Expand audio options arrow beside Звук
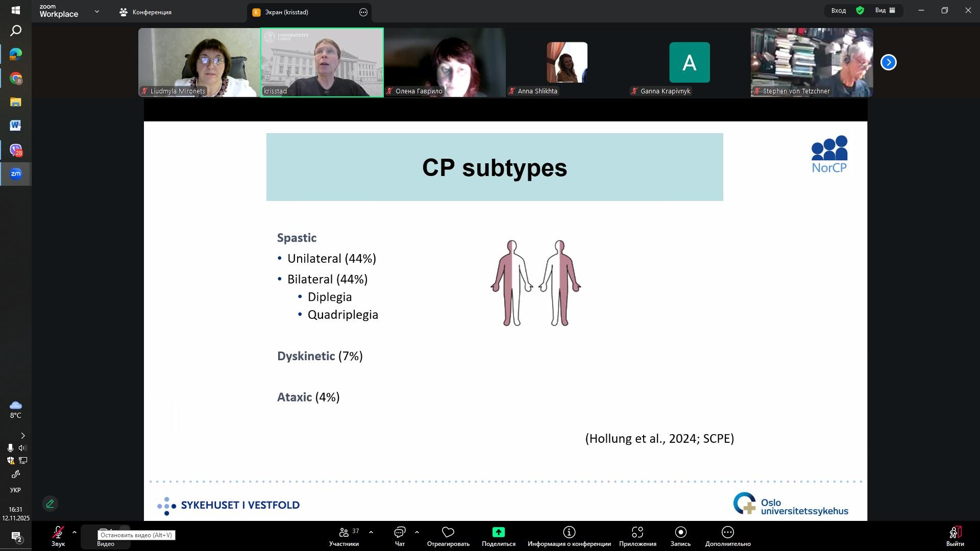This screenshot has height=551, width=980. [75, 532]
